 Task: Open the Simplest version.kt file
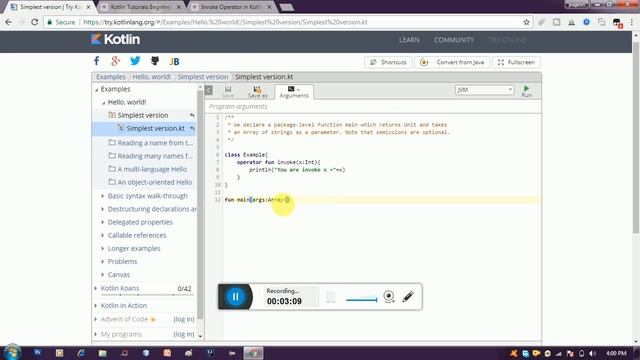[155, 129]
